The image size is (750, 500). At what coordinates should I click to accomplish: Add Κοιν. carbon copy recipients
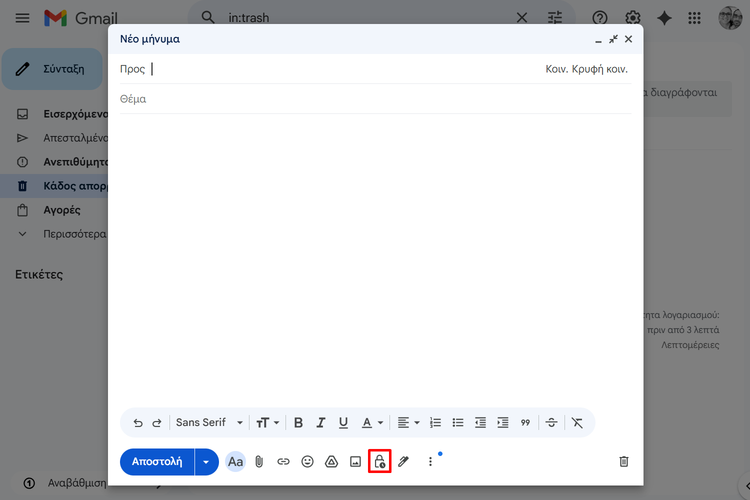557,69
